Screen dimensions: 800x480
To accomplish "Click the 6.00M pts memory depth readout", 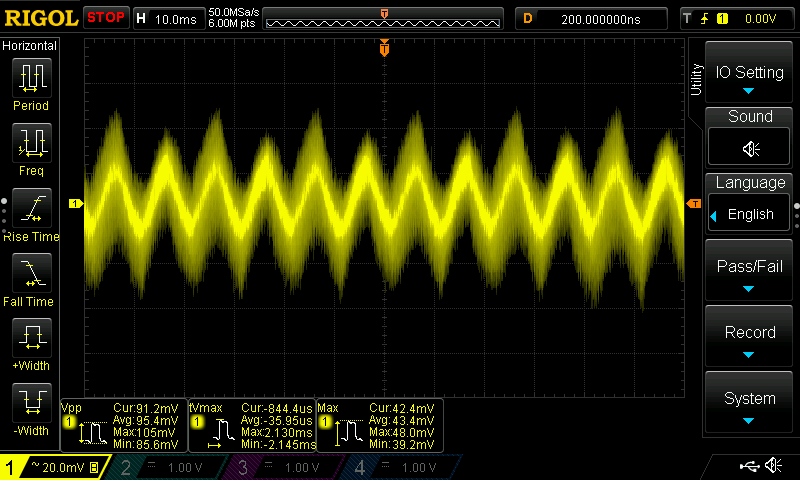I will [232, 23].
